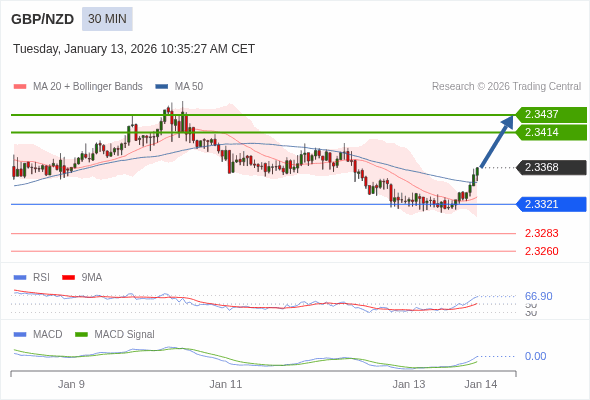Image resolution: width=590 pixels, height=400 pixels.
Task: Click the MACD Signal green swatch
Action: click(x=81, y=335)
